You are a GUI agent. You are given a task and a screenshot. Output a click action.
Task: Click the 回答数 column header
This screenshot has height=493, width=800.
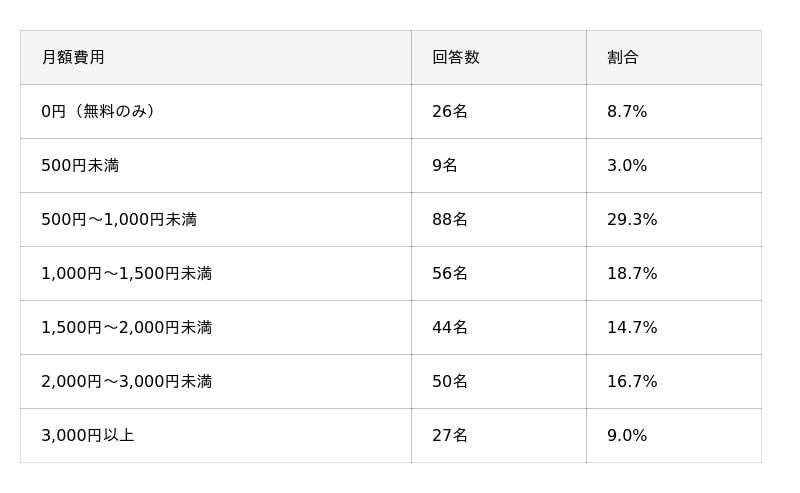pyautogui.click(x=456, y=57)
